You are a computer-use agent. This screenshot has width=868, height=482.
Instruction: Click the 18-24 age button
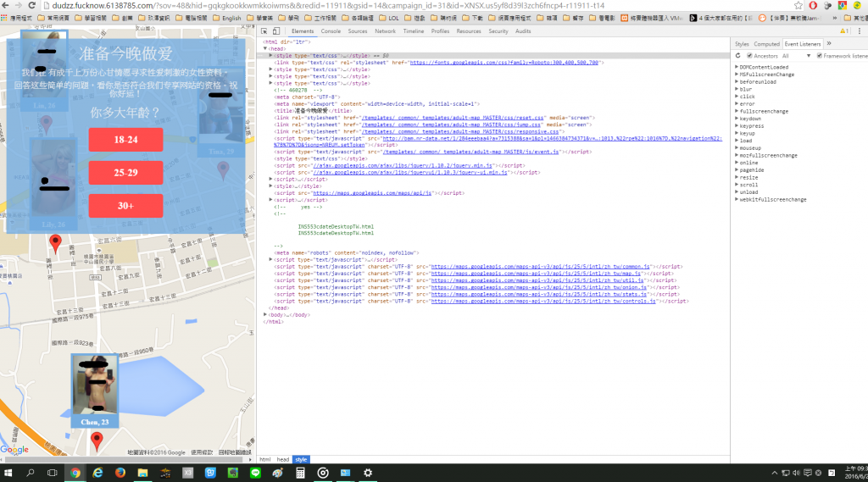(125, 140)
